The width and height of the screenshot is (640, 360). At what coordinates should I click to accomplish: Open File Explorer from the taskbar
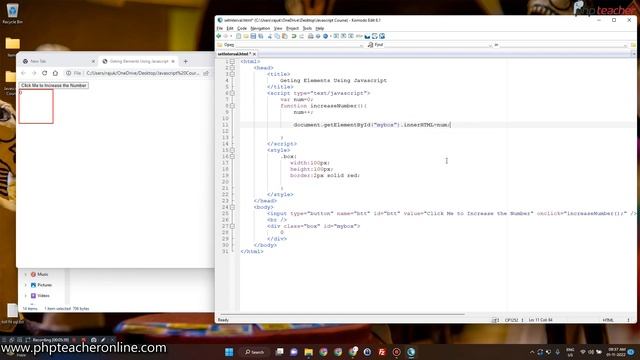(x=309, y=352)
